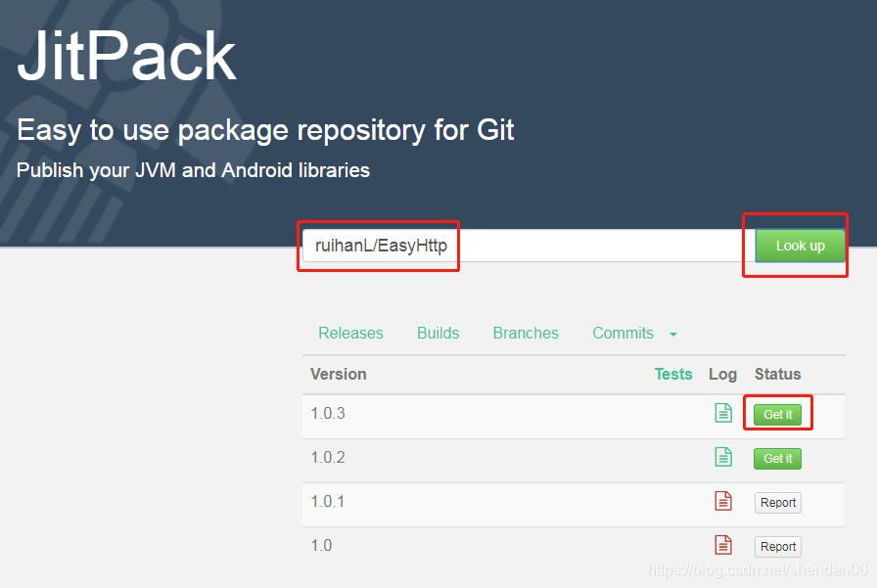Screen dimensions: 877x588
Task: Click the Version column header
Action: tap(338, 374)
